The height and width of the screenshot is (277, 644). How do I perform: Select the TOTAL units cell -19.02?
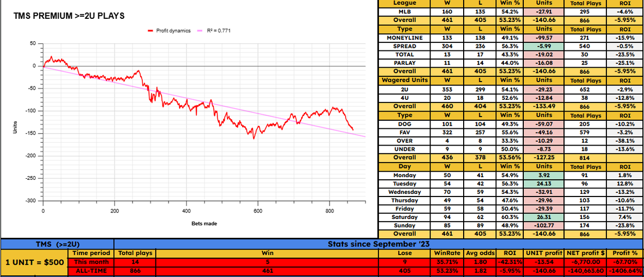click(x=544, y=54)
